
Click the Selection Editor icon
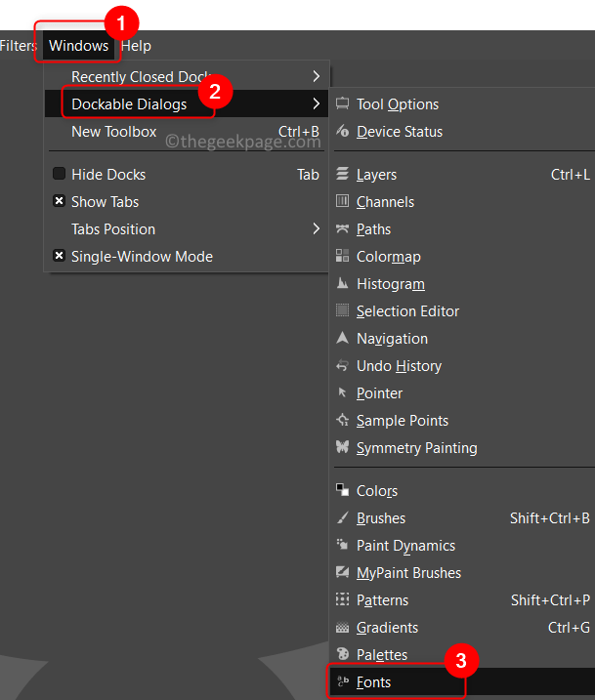pos(342,310)
